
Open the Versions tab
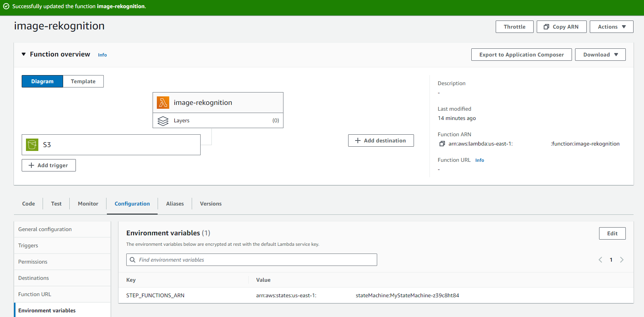pos(211,204)
